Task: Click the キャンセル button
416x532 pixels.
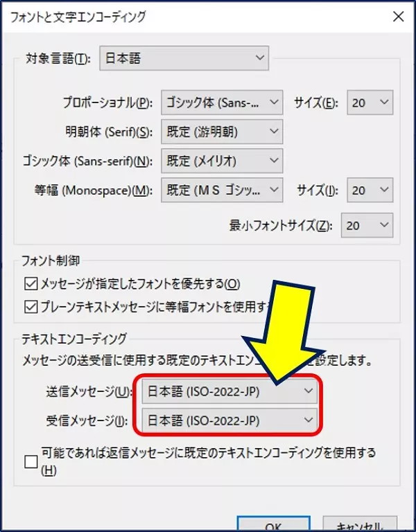Action: click(x=360, y=524)
